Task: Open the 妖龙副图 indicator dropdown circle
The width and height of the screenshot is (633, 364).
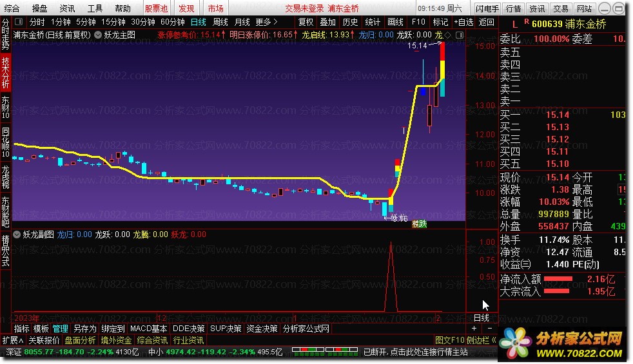Action: (17, 235)
